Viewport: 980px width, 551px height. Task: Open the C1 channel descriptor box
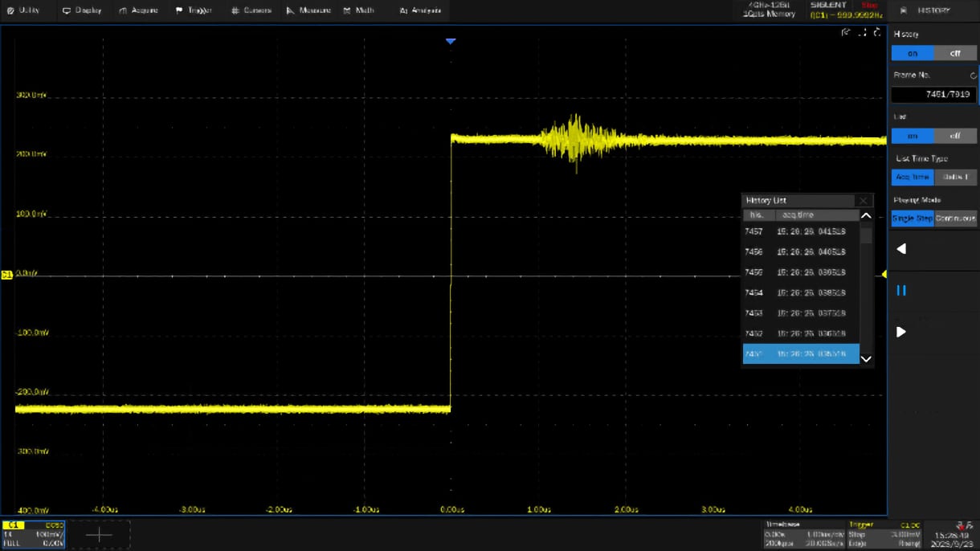coord(33,534)
